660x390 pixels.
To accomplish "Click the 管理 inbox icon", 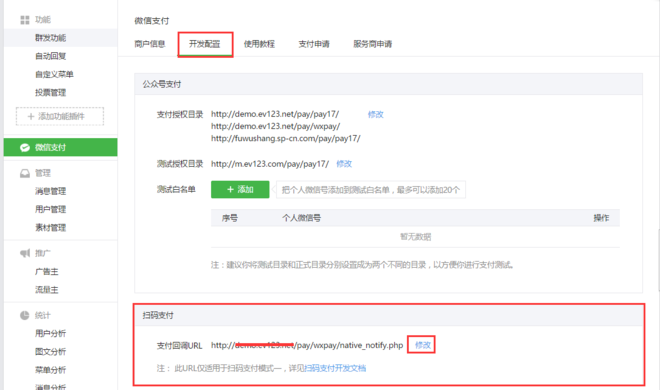I will (x=25, y=173).
